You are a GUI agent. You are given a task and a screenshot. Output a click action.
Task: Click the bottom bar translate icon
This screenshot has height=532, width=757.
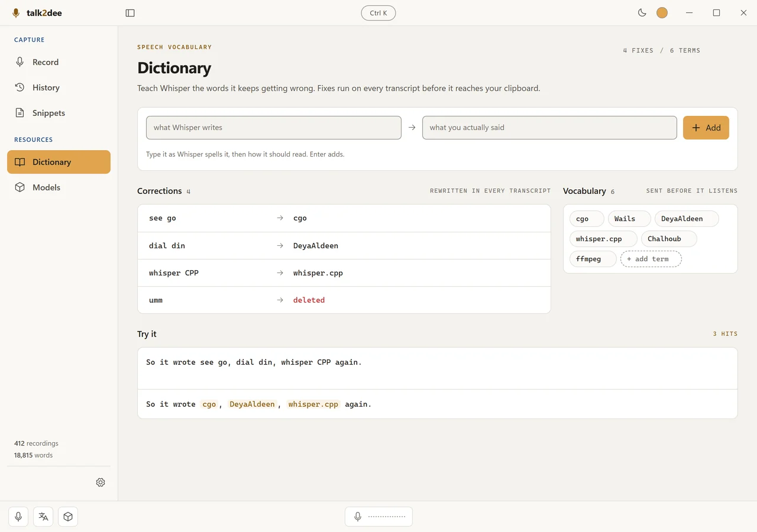[43, 517]
